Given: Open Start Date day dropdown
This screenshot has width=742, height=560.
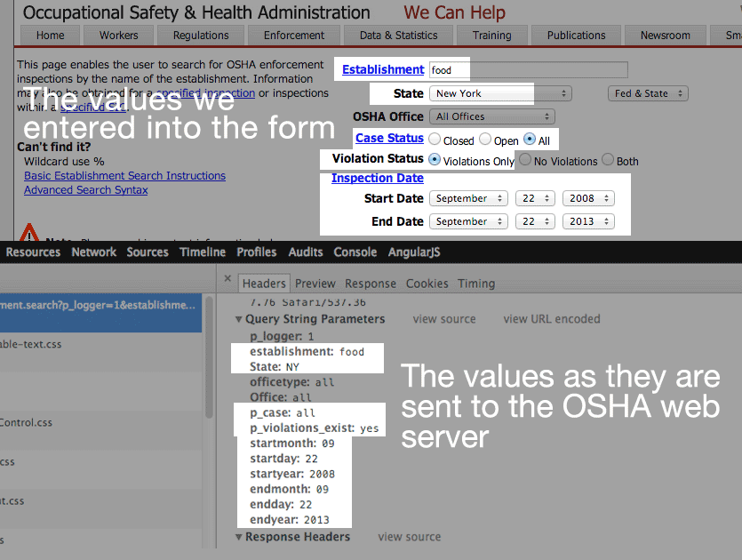Looking at the screenshot, I should 535,198.
